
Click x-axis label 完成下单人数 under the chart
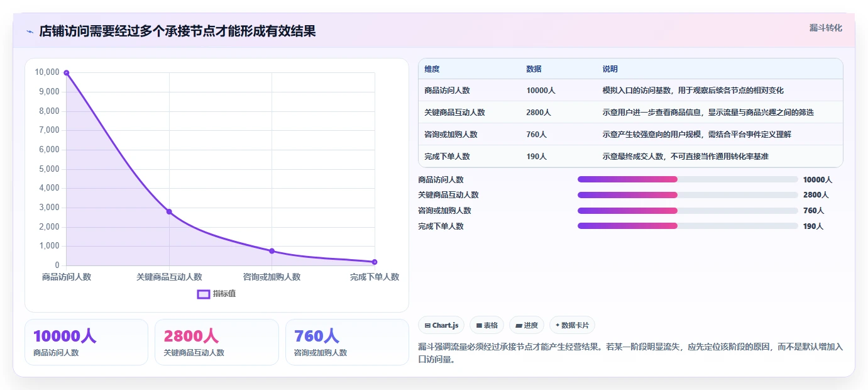click(x=375, y=277)
